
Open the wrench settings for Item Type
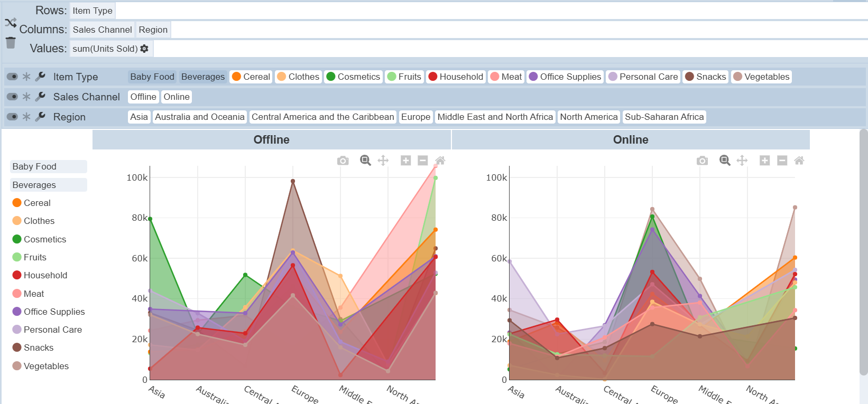[40, 77]
